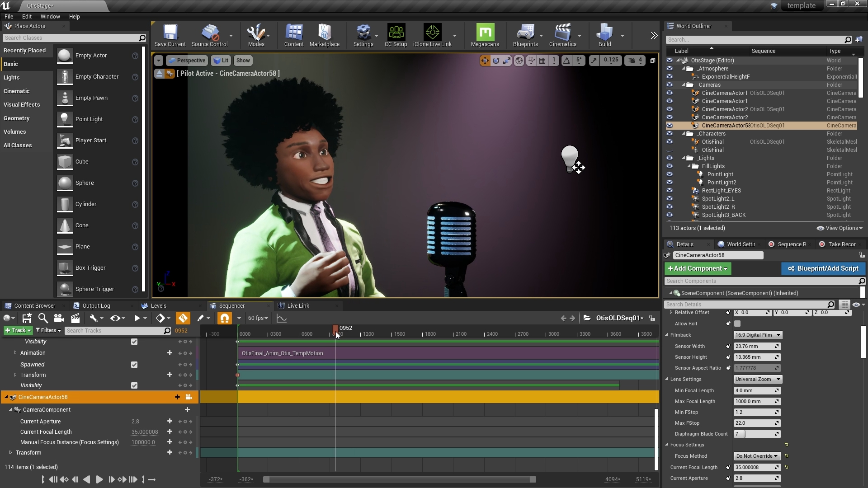This screenshot has height=488, width=868.
Task: Open Filmback preset 16:9 Digital Film dropdown
Action: pos(758,335)
